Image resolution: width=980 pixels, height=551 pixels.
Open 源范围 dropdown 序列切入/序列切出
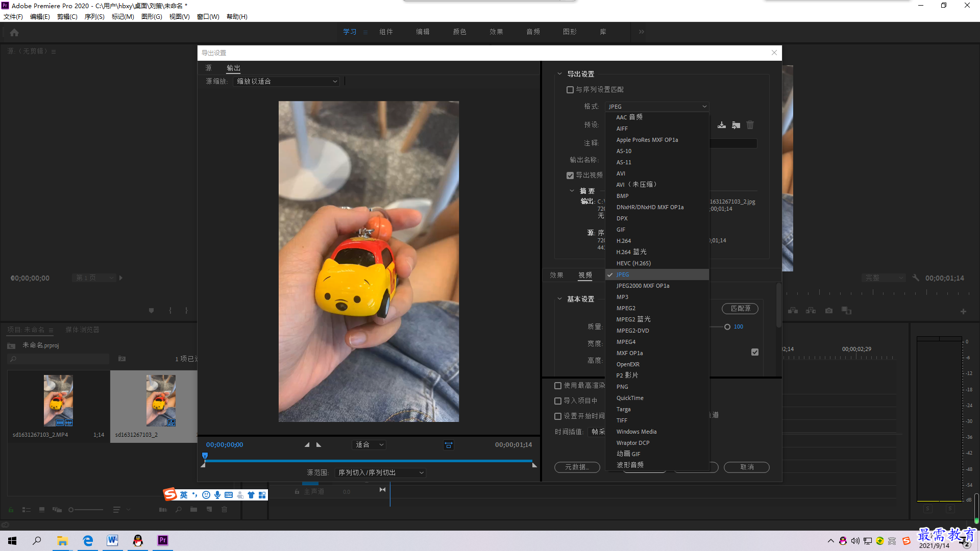pyautogui.click(x=381, y=473)
